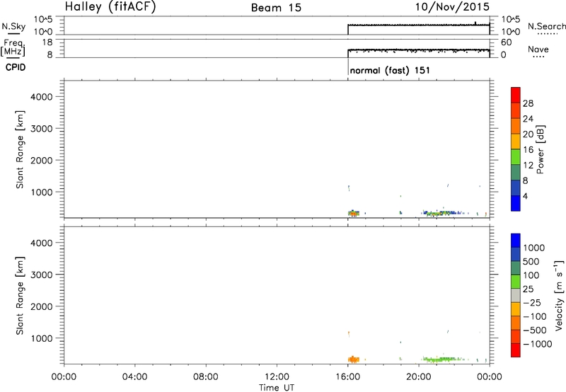
Task: Click the '08:00' time tick label
Action: (x=206, y=377)
